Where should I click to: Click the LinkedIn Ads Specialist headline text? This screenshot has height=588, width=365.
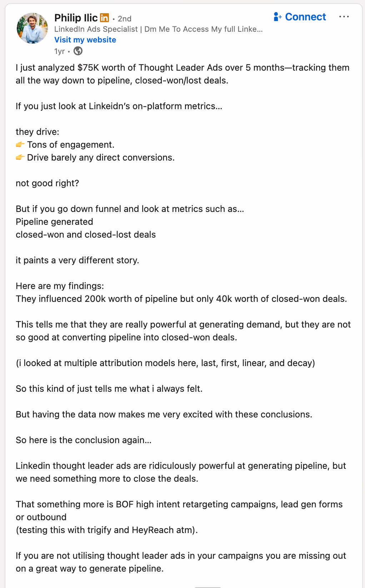158,29
